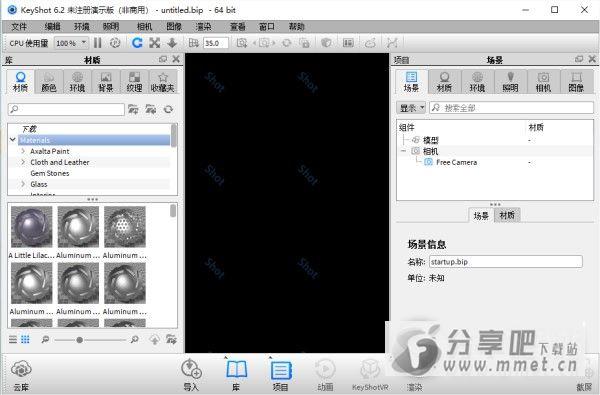Click the scene name startup.bip field
600x395 pixels.
[505, 262]
